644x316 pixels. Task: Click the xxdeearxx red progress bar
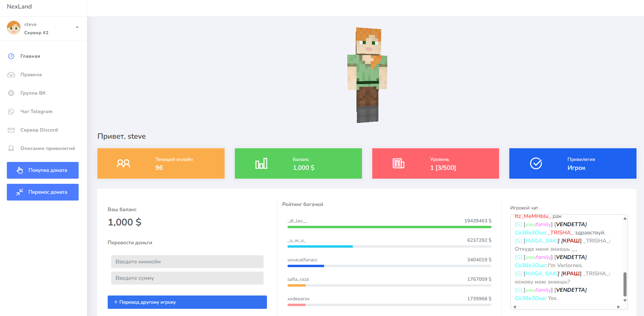[296, 305]
